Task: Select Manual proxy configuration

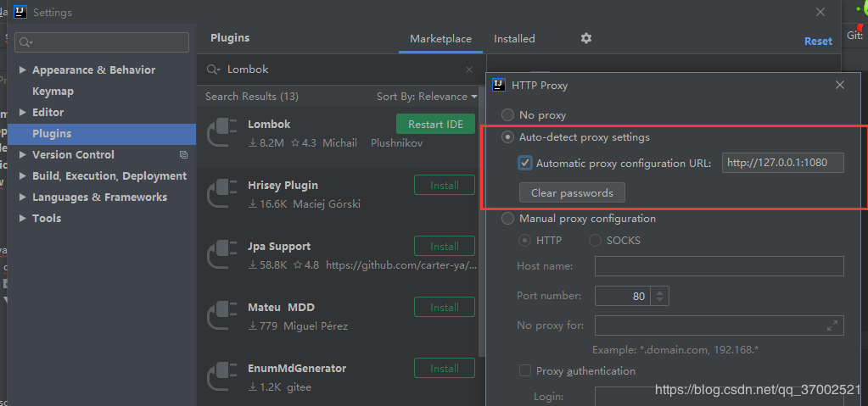Action: coord(507,219)
